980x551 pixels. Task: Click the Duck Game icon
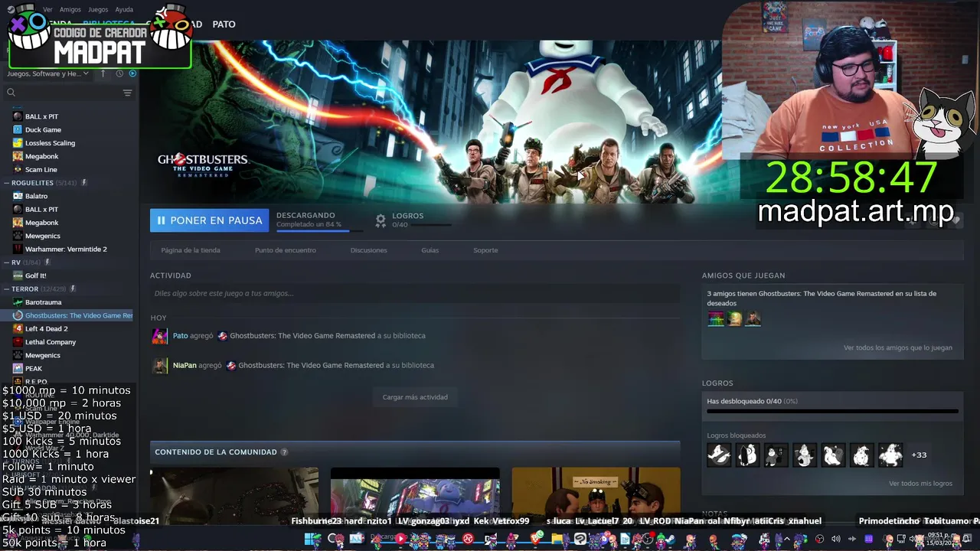click(x=18, y=129)
